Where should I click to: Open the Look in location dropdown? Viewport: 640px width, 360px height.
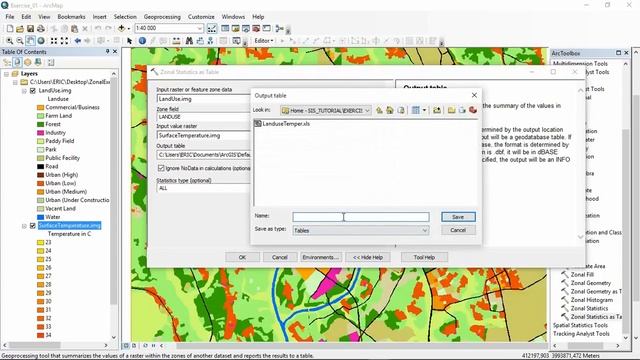pyautogui.click(x=367, y=111)
